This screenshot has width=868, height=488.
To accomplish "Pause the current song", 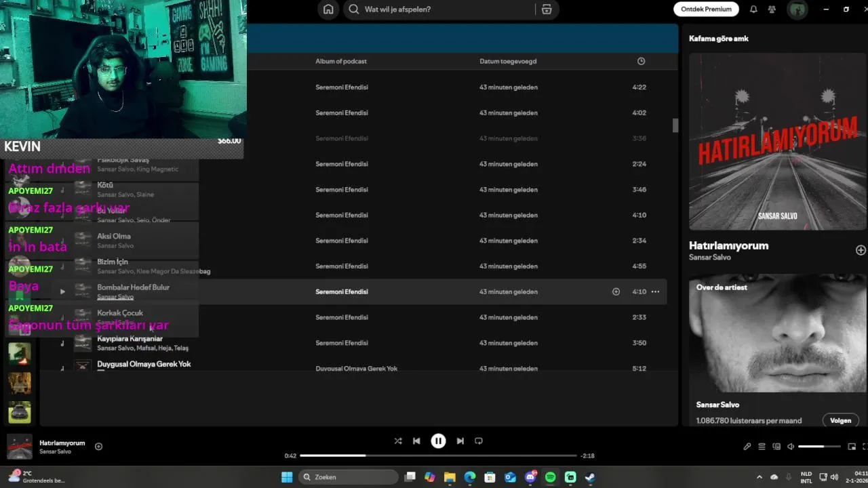I will point(438,441).
